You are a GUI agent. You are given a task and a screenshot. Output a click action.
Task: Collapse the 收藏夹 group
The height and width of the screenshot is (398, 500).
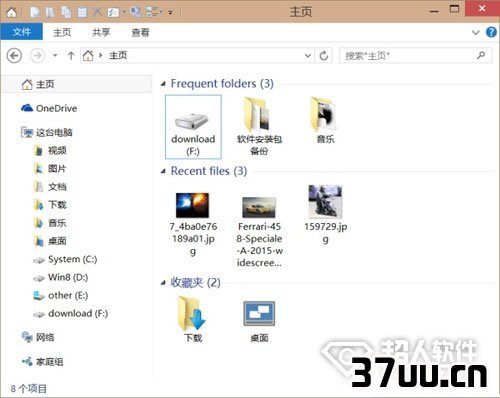click(x=163, y=283)
